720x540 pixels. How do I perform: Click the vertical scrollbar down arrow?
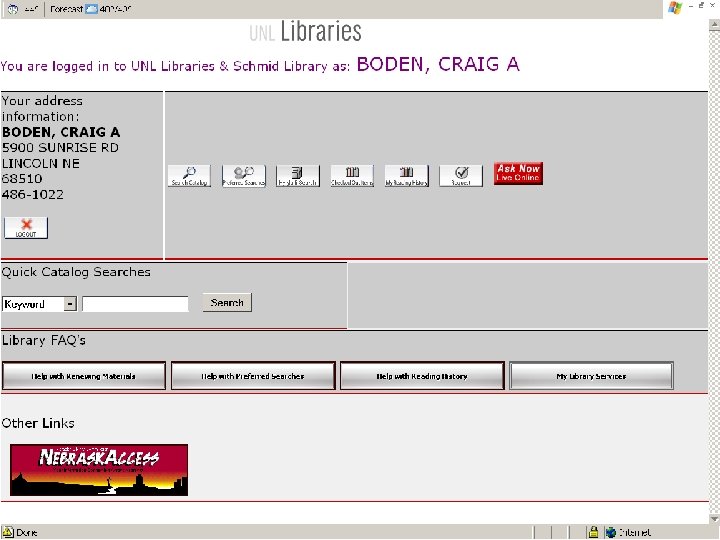tap(714, 519)
